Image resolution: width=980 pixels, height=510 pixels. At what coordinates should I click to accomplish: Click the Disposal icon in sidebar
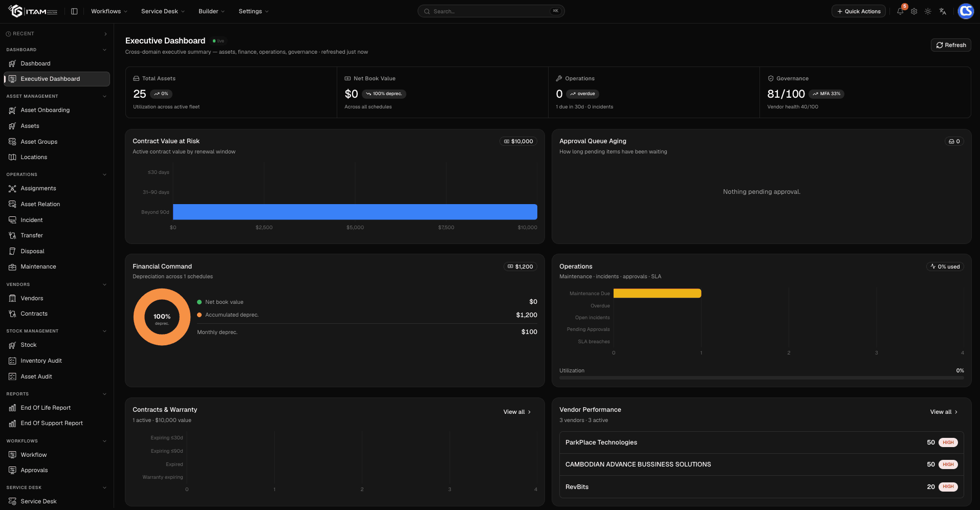point(12,251)
